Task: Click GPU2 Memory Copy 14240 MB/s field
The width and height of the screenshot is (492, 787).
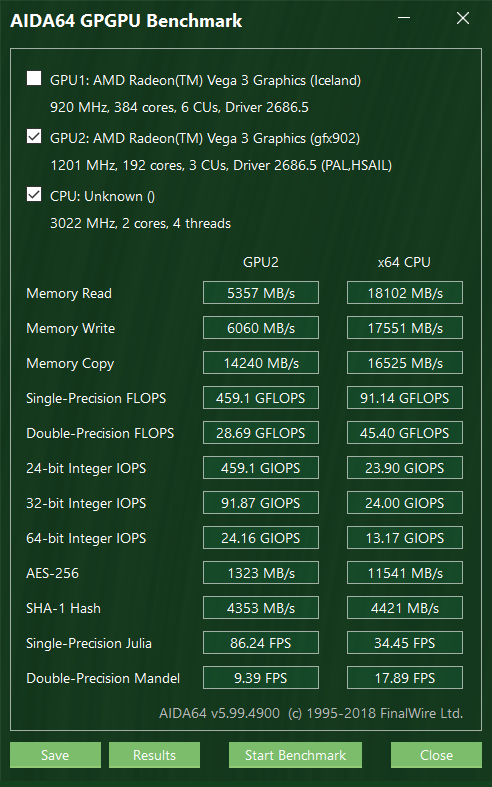Action: click(261, 363)
